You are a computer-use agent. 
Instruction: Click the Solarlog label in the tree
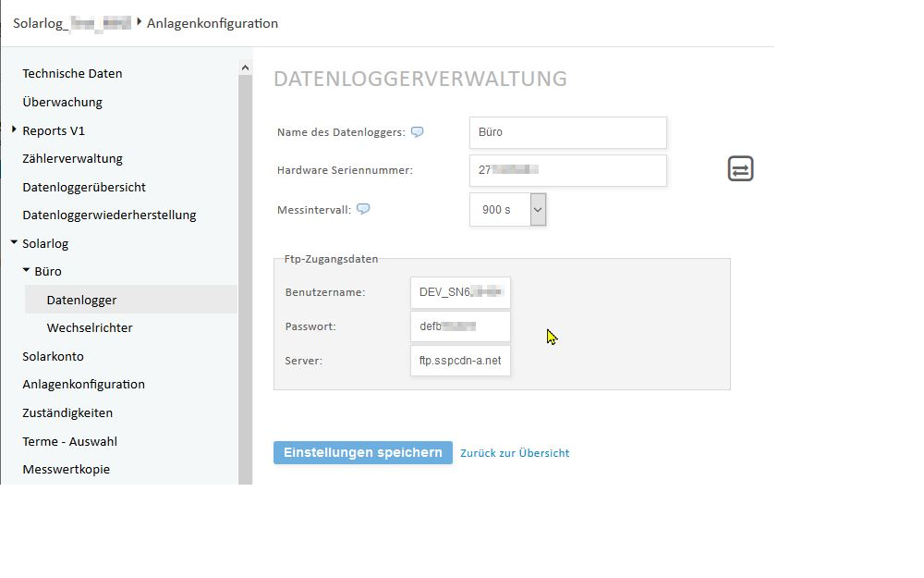tap(45, 243)
